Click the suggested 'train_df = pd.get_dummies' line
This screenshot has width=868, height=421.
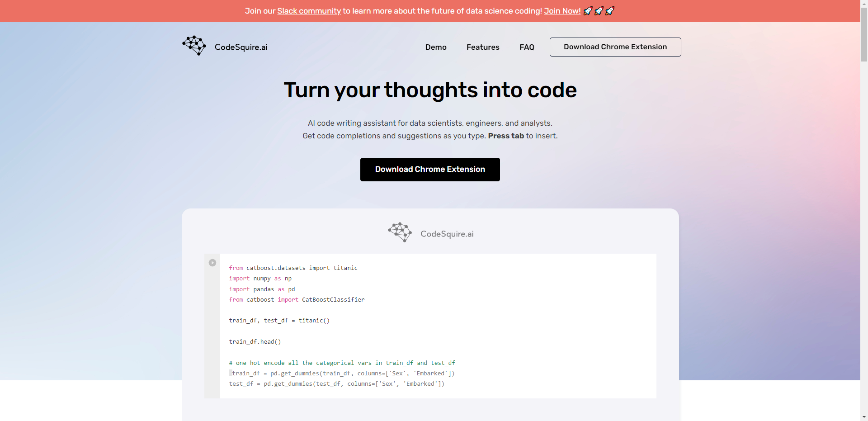[343, 374]
